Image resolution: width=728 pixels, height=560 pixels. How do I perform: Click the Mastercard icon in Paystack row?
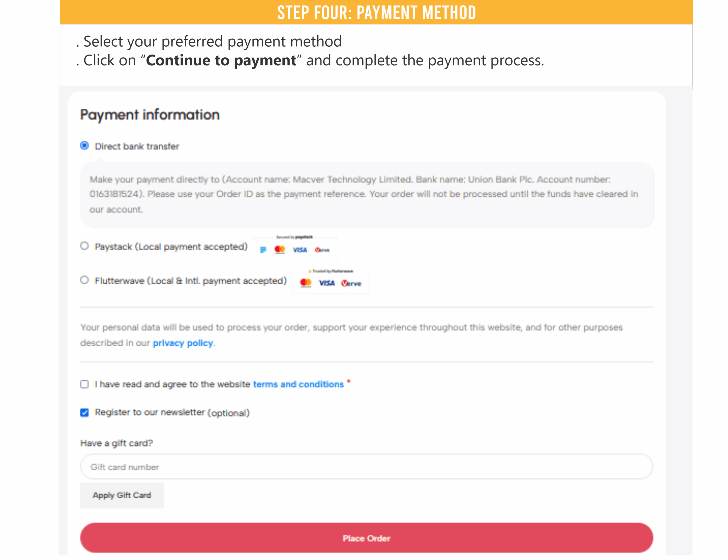280,250
